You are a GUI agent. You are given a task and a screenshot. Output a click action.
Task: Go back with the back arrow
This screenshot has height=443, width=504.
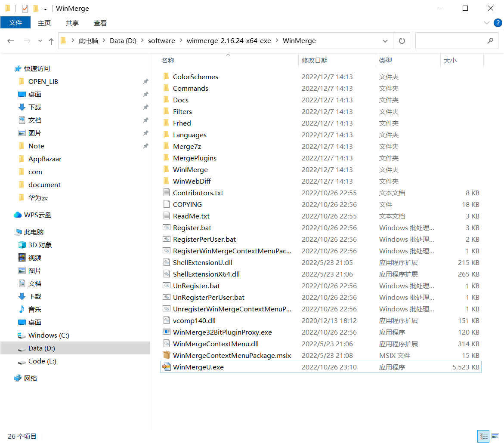pos(11,41)
